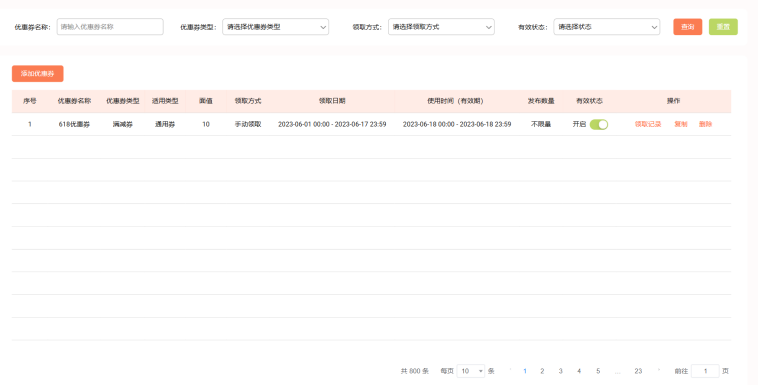
Task: Click the green 重置 button
Action: pyautogui.click(x=723, y=27)
